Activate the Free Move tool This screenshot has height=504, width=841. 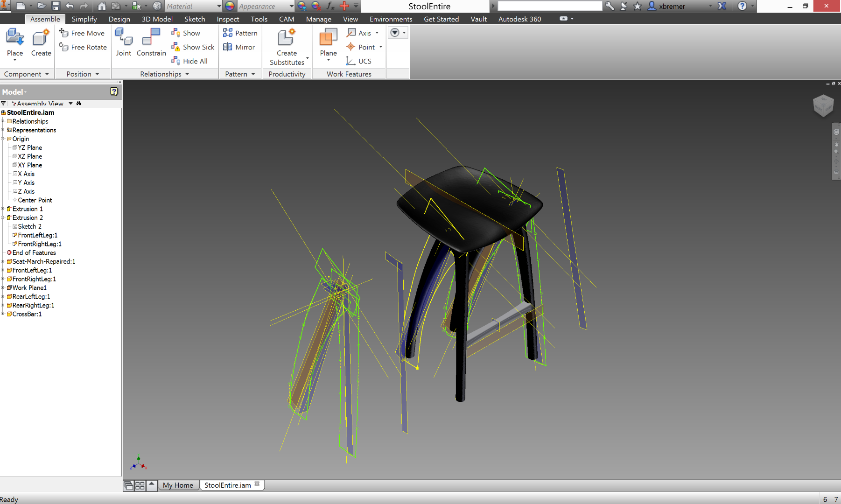tap(82, 33)
